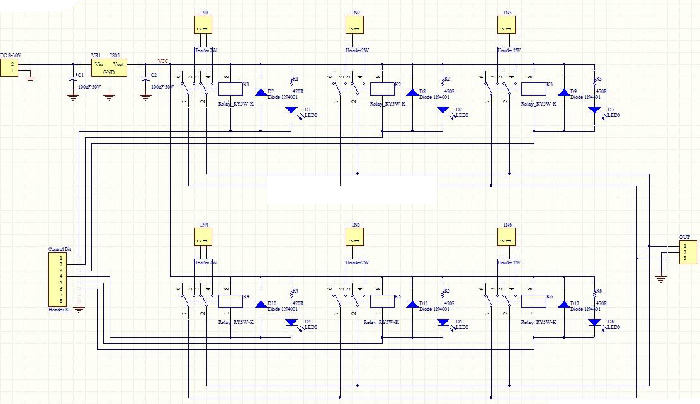Select the changeover switch contacts beside K1
The height and width of the screenshot is (404, 700).
pyautogui.click(x=196, y=86)
